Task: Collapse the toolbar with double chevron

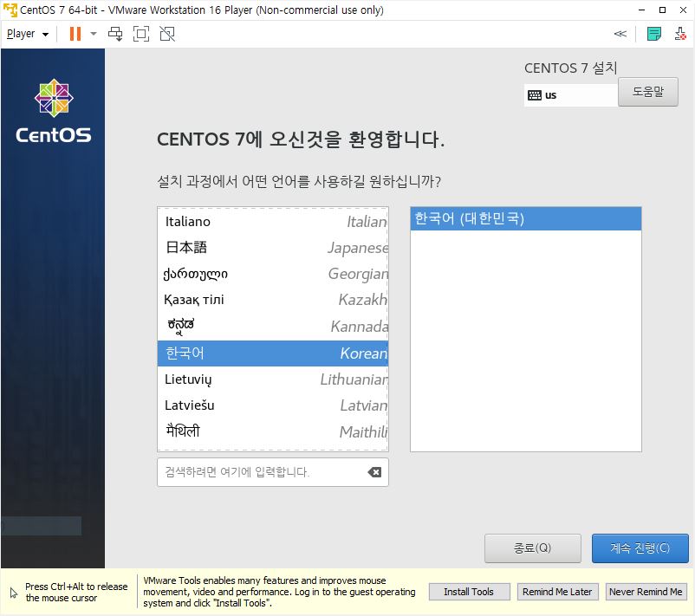Action: (x=620, y=34)
